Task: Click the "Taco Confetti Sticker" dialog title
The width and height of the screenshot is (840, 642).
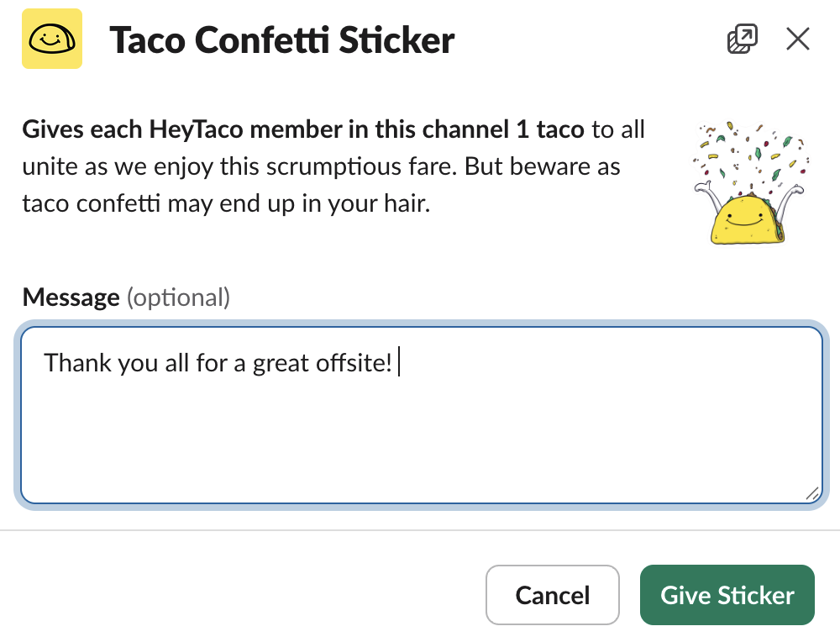Action: [x=282, y=39]
